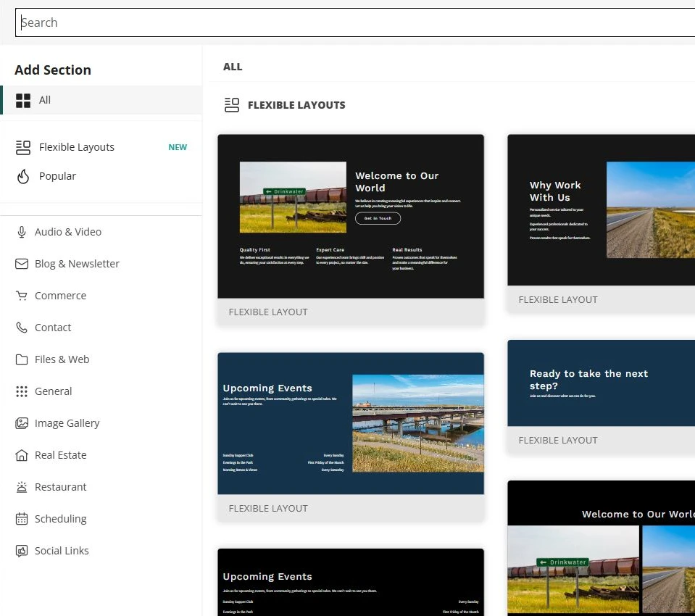The height and width of the screenshot is (616, 695).
Task: Click the NEW badge beside Flexible Layouts
Action: tap(178, 147)
